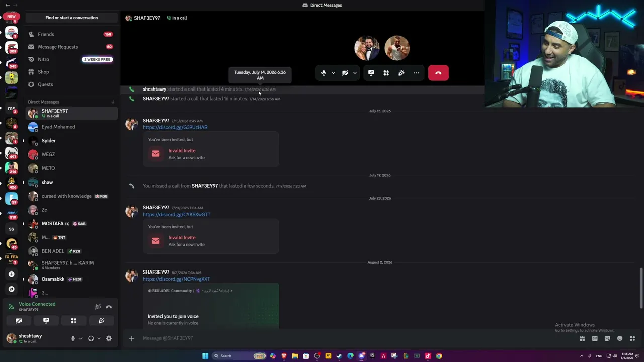Viewport: 644px width, 362px height.
Task: Toggle noise suppression in Voice Connected panel
Action: tap(98, 307)
